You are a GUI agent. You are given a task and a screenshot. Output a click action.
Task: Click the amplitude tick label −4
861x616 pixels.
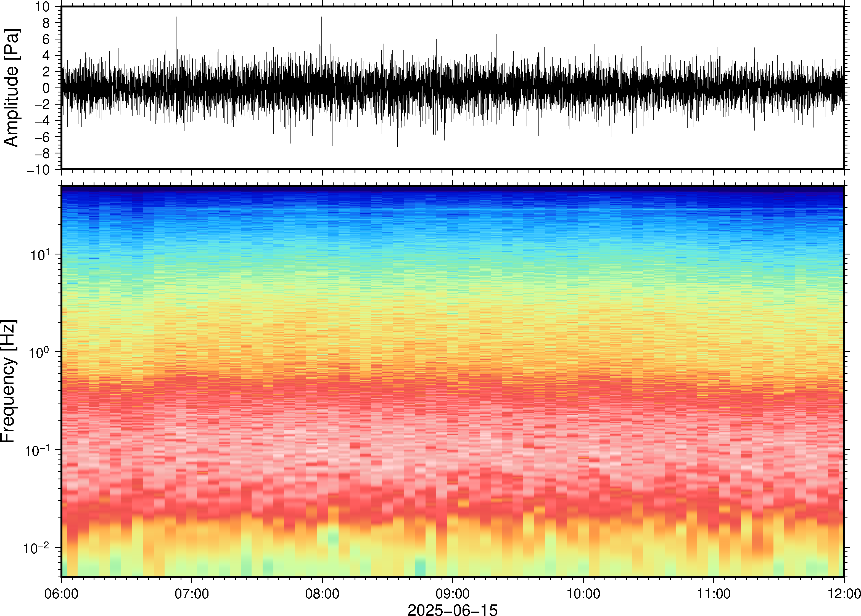coord(42,121)
